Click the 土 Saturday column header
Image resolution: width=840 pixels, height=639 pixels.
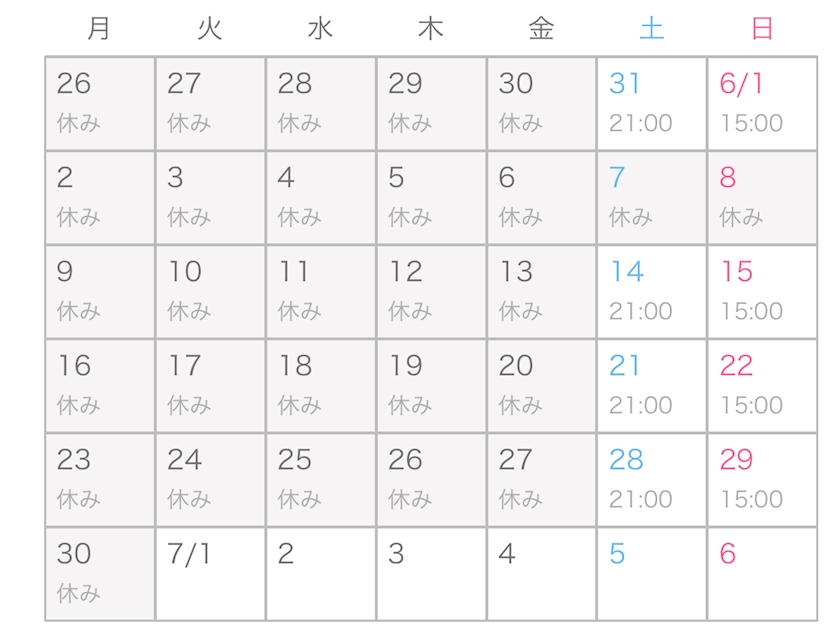click(651, 28)
